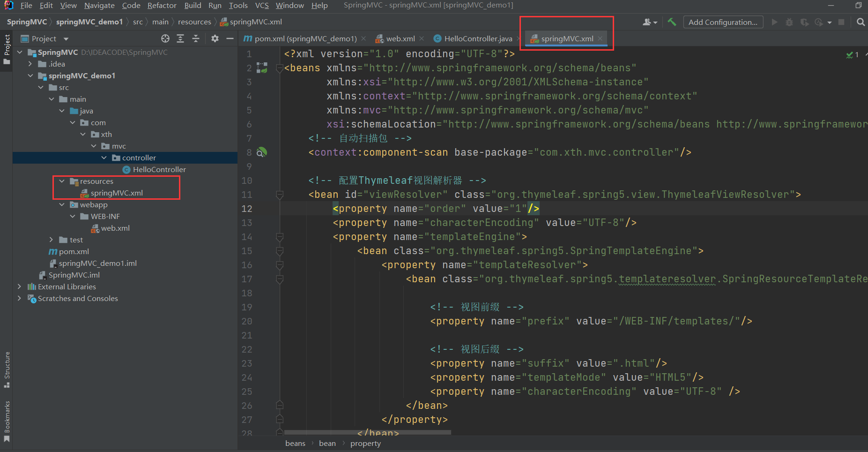Screen dimensions: 868x452
Task: Click Collapse All in Project panel
Action: (196, 38)
